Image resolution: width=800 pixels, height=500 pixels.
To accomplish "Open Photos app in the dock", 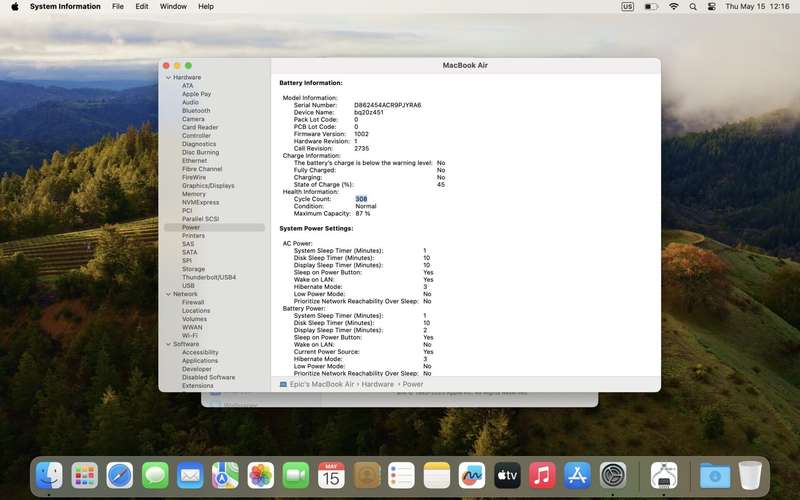I will coord(261,476).
